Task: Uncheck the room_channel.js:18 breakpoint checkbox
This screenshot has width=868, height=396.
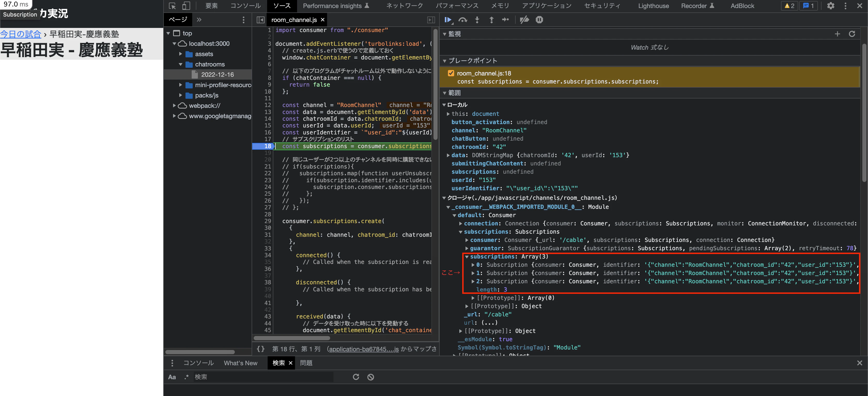Action: [x=451, y=73]
